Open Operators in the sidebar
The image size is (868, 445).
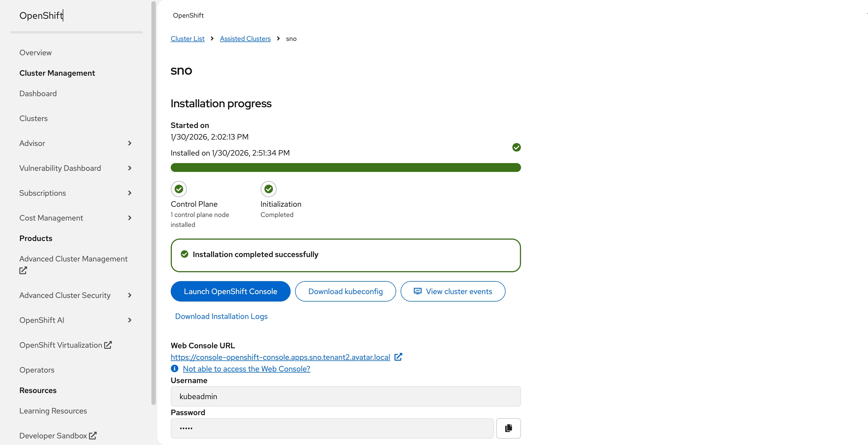pos(37,370)
